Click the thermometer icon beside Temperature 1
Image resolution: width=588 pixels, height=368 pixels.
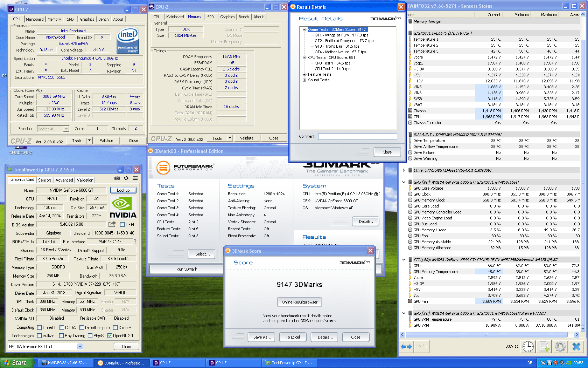click(x=410, y=39)
